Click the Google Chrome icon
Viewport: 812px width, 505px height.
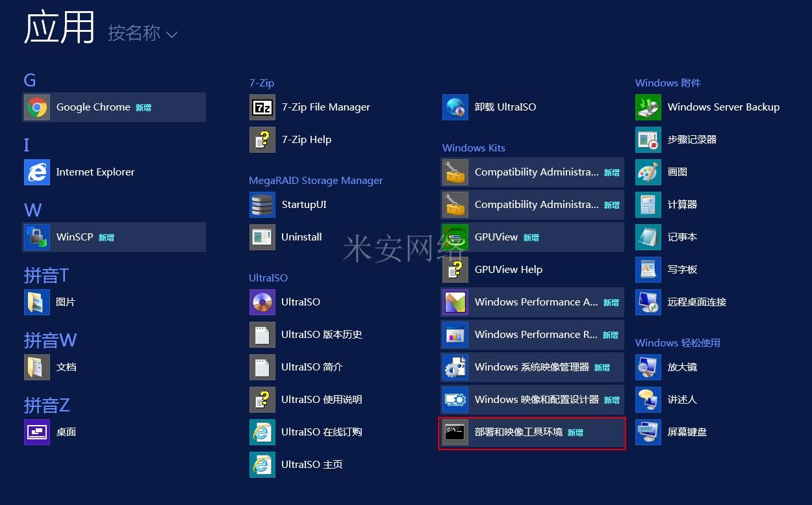pos(37,107)
